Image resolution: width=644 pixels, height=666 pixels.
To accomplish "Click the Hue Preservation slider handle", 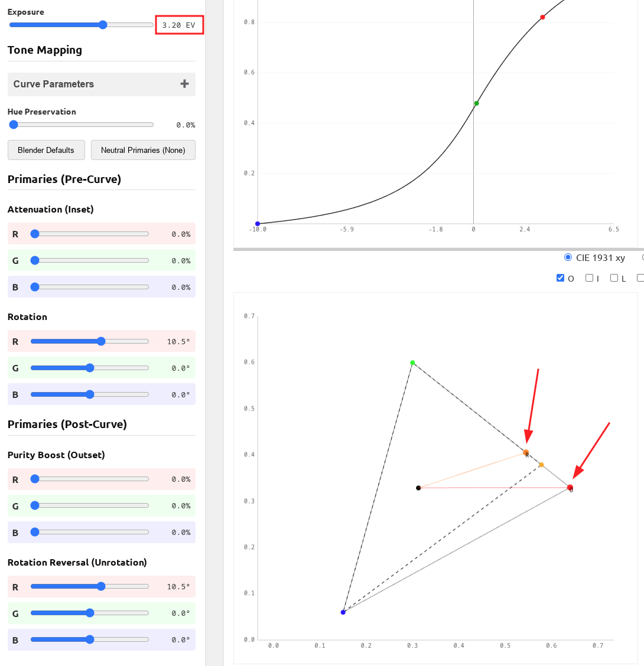I will [x=14, y=125].
